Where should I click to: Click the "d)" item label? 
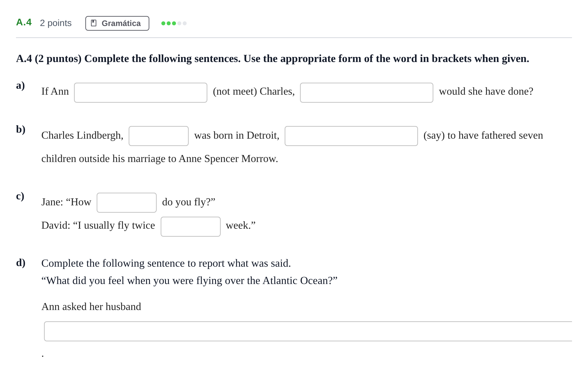pyautogui.click(x=21, y=263)
